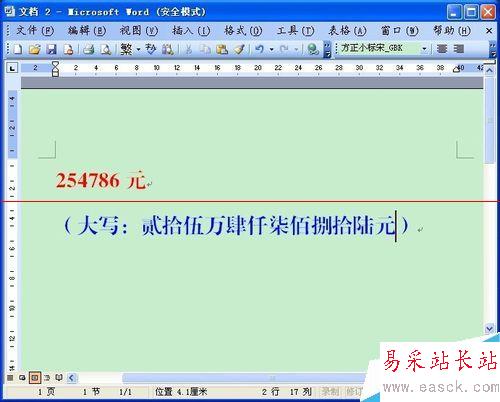Open the 窗口(W) menu
This screenshot has width=500, height=402.
[399, 31]
